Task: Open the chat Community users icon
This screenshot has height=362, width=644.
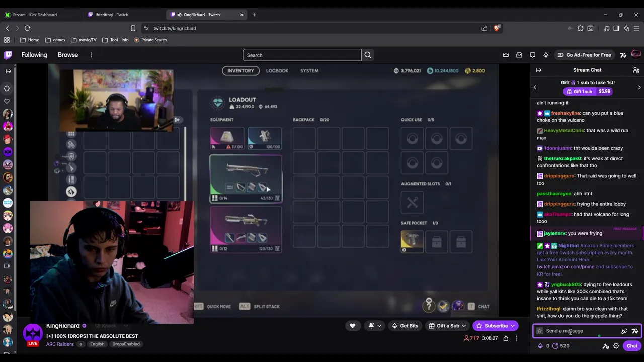Action: click(636, 70)
